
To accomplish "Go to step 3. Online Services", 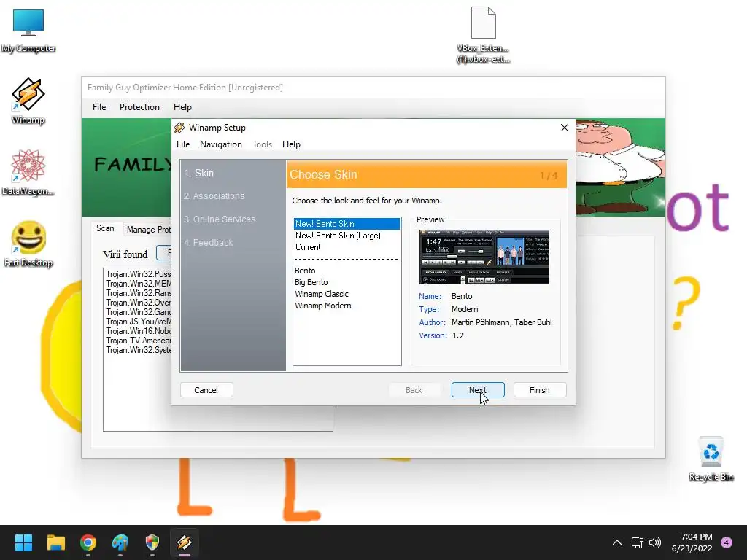I will coord(219,219).
